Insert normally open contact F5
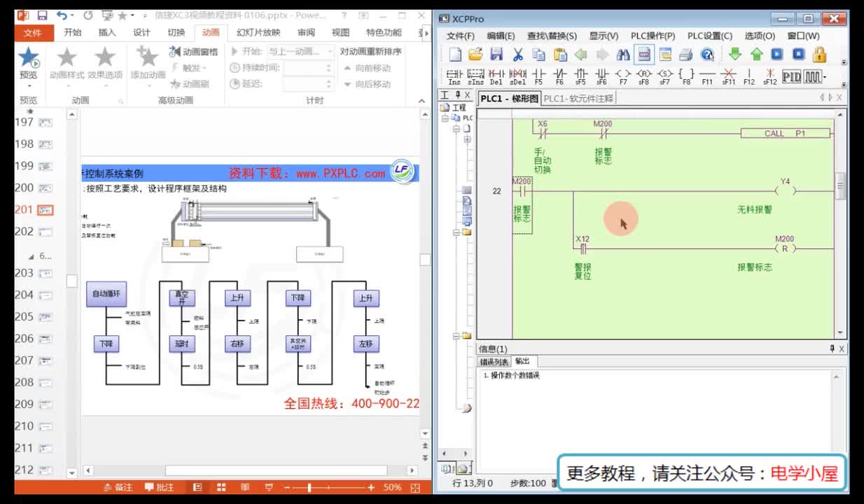 [x=538, y=76]
